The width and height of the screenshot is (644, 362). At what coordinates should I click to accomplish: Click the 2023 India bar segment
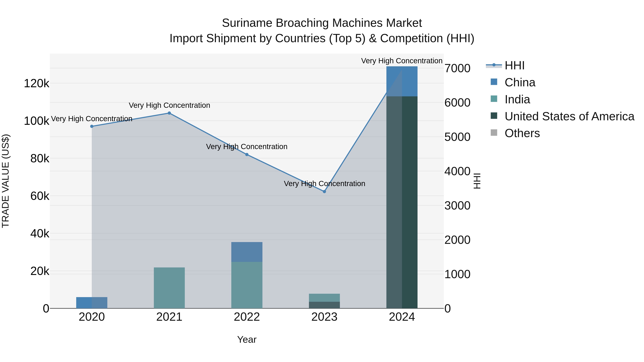click(324, 298)
